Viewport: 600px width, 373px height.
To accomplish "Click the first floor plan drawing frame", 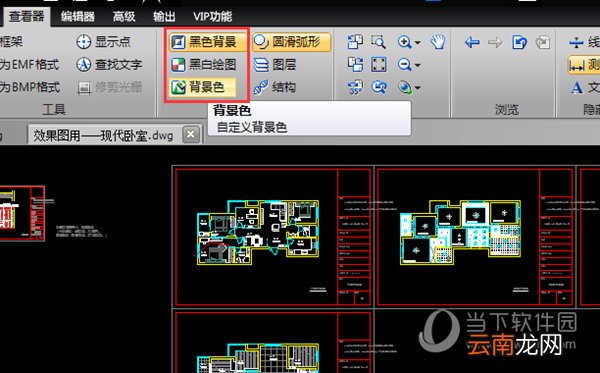I will click(x=273, y=237).
